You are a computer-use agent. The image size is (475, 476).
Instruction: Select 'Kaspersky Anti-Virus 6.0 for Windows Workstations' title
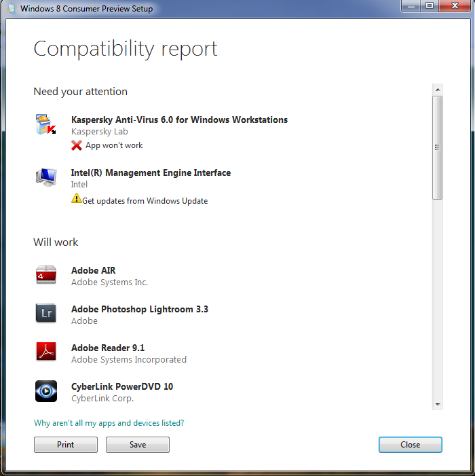(179, 120)
